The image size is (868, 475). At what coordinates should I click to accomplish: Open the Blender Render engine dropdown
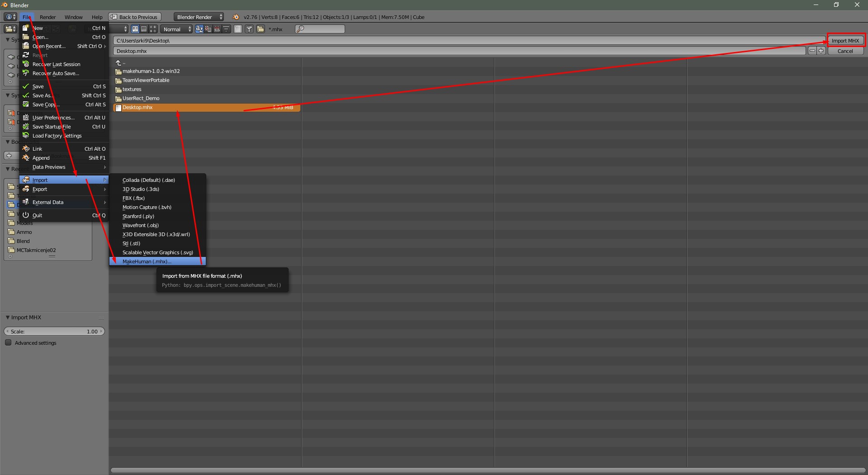pos(199,17)
